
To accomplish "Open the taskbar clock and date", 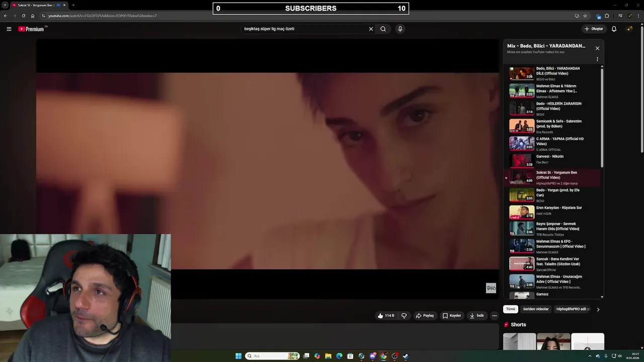I will (x=632, y=356).
